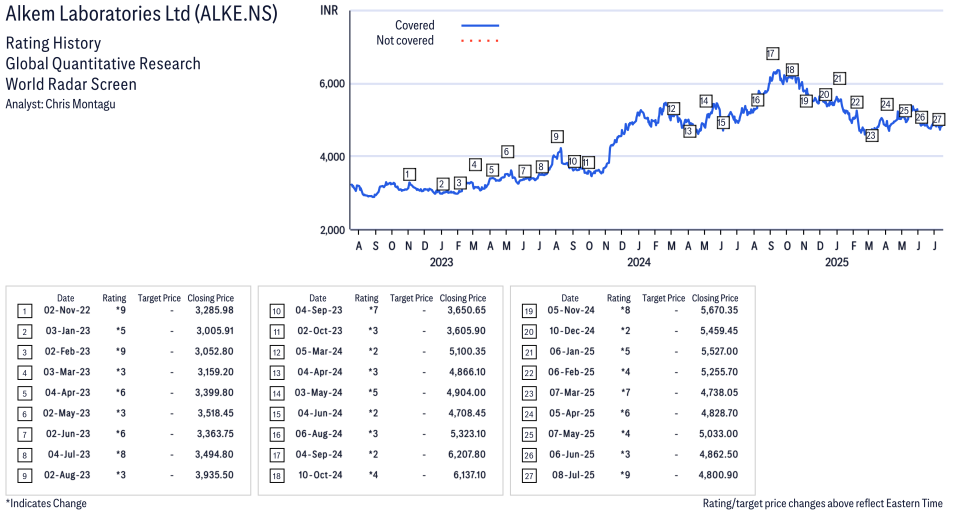The width and height of the screenshot is (954, 510).
Task: Click the 'Rating History' heading
Action: [x=53, y=43]
